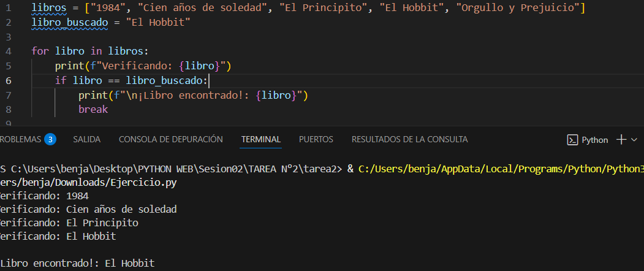Click "¡Libro encontrado!" text in line 7 code

click(195, 96)
